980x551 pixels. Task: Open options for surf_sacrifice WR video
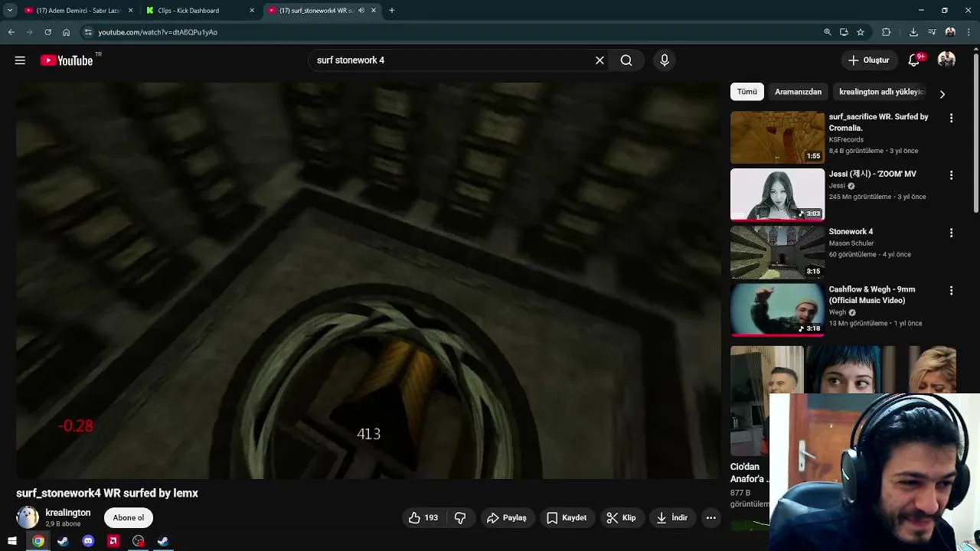(x=951, y=118)
